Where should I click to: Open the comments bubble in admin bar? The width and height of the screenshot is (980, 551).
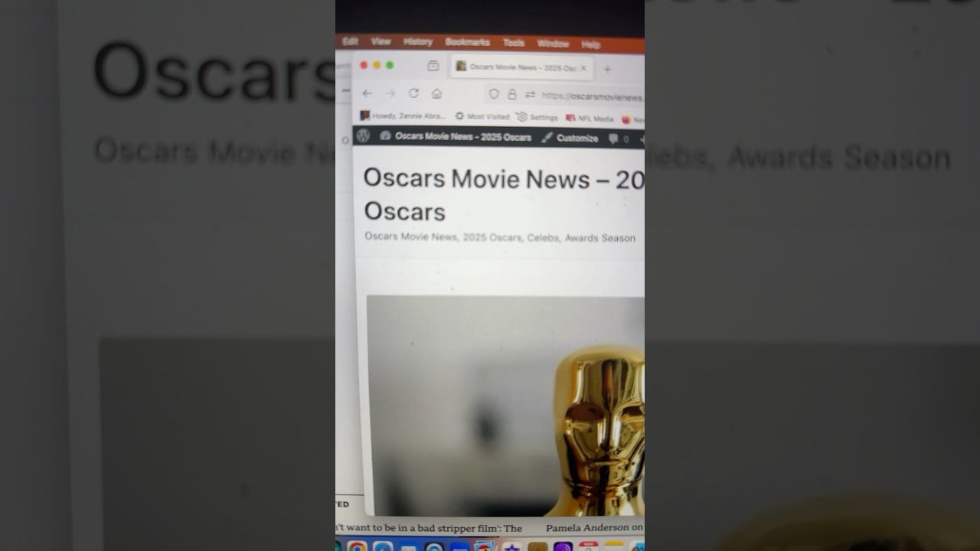pyautogui.click(x=619, y=139)
